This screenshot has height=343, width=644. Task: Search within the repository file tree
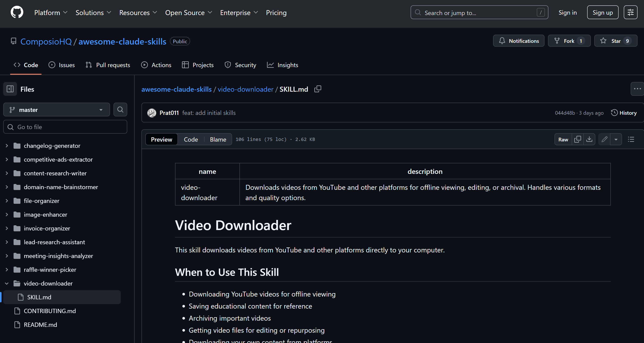pyautogui.click(x=120, y=110)
